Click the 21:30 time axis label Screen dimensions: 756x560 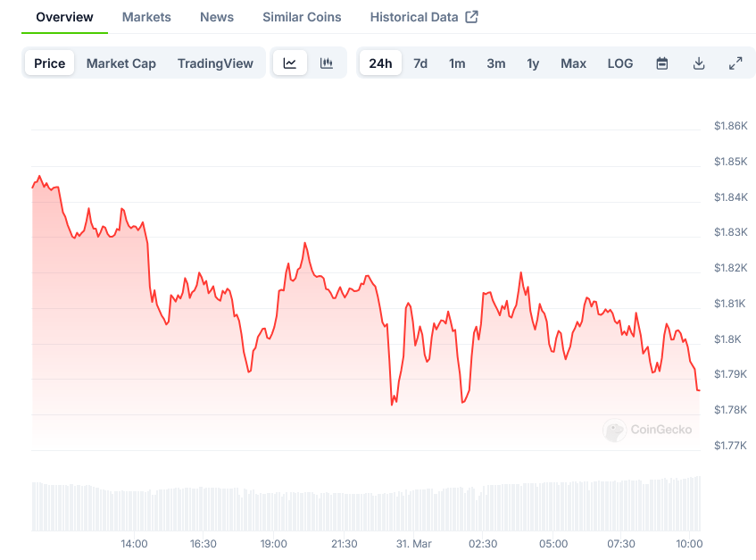click(x=345, y=544)
